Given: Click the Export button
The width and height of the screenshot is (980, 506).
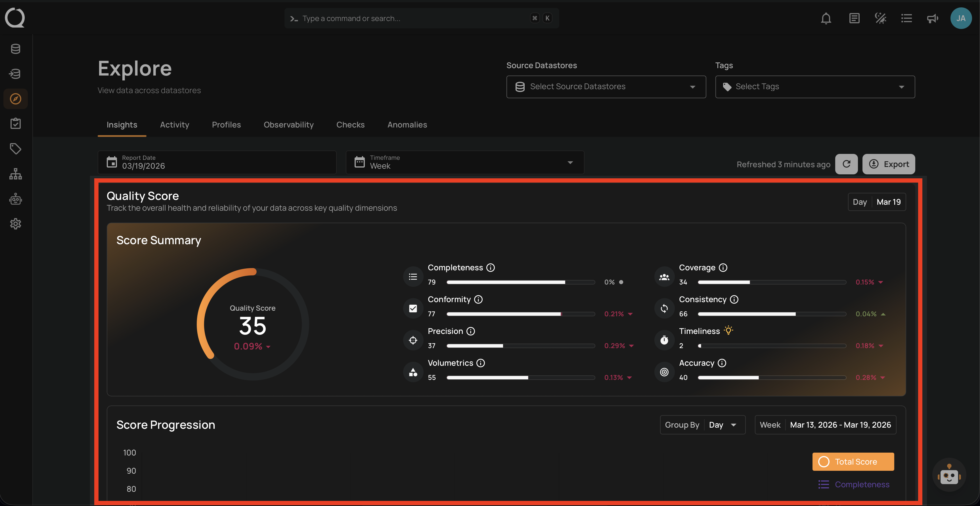Looking at the screenshot, I should point(889,164).
